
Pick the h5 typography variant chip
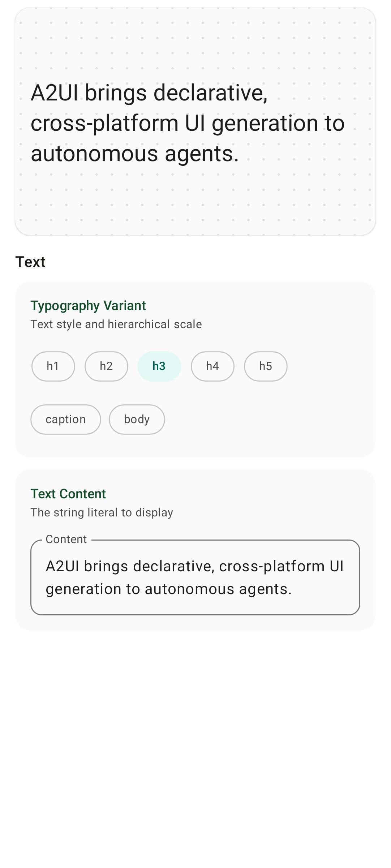pyautogui.click(x=266, y=366)
